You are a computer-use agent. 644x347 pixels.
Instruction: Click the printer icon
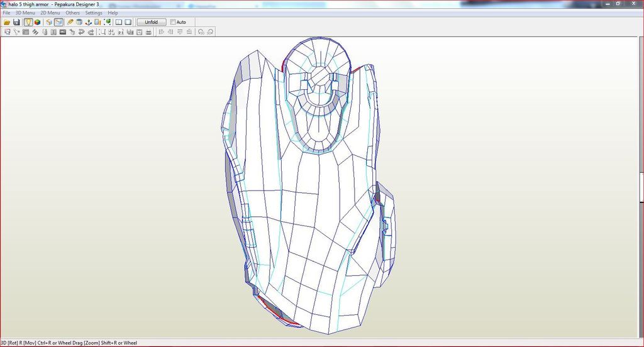pyautogui.click(x=148, y=32)
